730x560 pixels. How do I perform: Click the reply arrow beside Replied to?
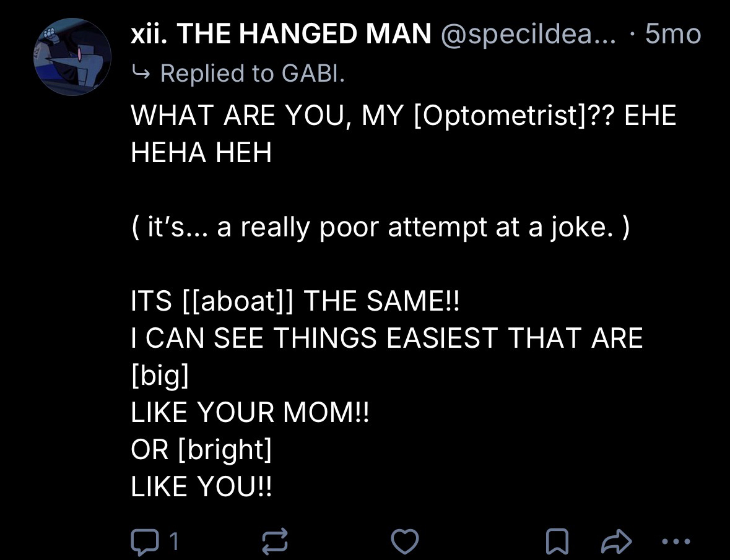tap(141, 74)
